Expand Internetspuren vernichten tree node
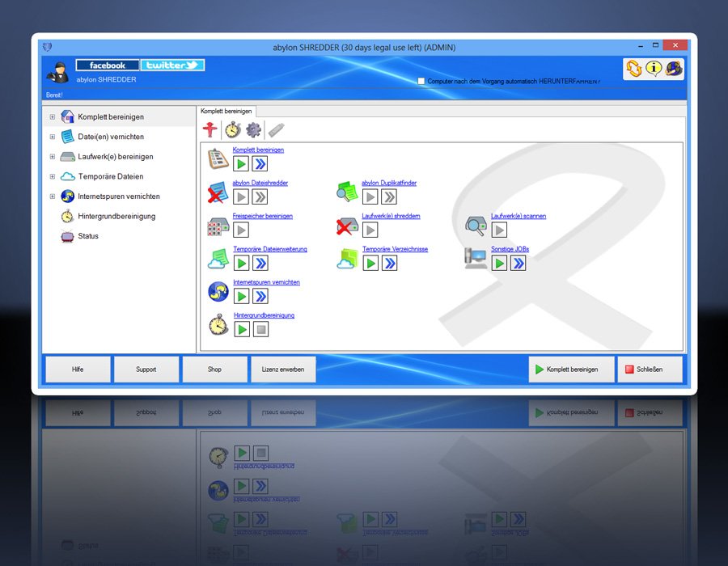The width and height of the screenshot is (728, 566). (x=53, y=196)
